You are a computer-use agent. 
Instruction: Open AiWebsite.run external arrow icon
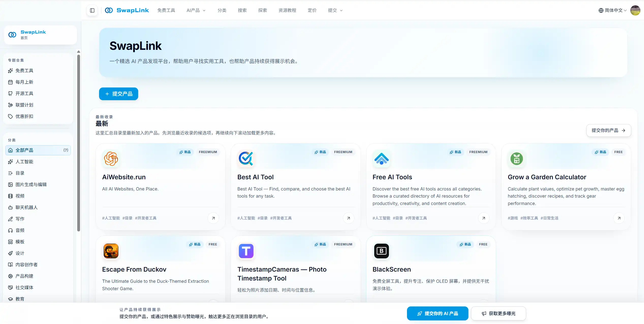pyautogui.click(x=213, y=218)
